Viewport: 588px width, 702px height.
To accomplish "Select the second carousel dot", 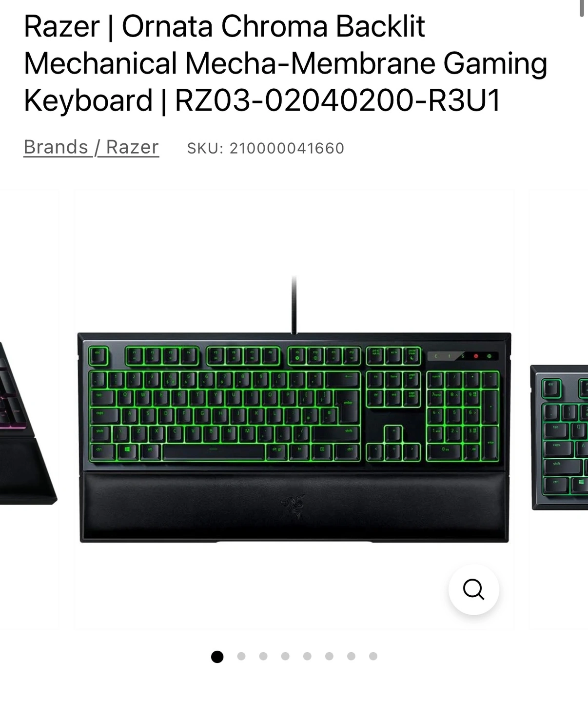I will (241, 656).
